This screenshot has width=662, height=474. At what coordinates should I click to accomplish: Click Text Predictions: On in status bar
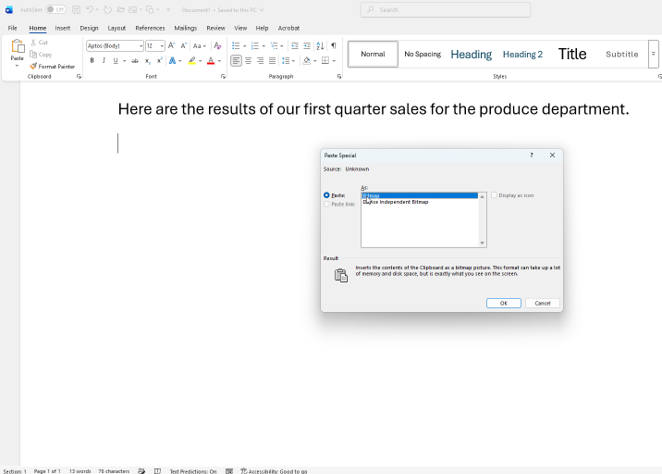(193, 471)
